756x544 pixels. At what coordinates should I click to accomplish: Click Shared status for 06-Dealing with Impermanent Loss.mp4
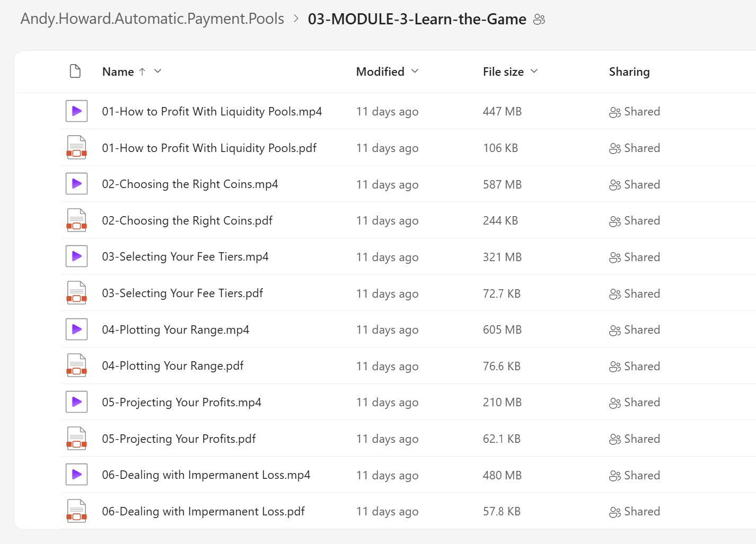pos(635,476)
